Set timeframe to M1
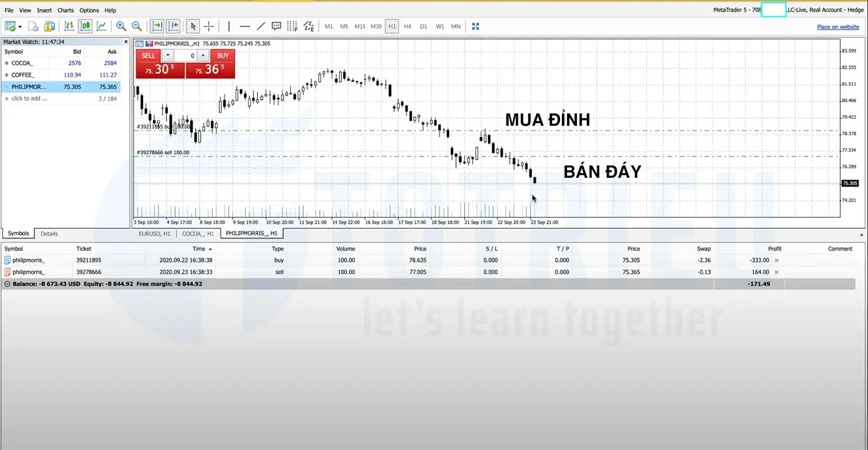The image size is (868, 450). click(x=329, y=27)
